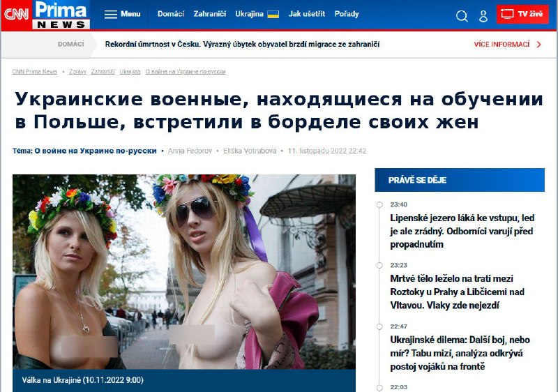Click the CNN logo
558x392 pixels.
point(16,14)
